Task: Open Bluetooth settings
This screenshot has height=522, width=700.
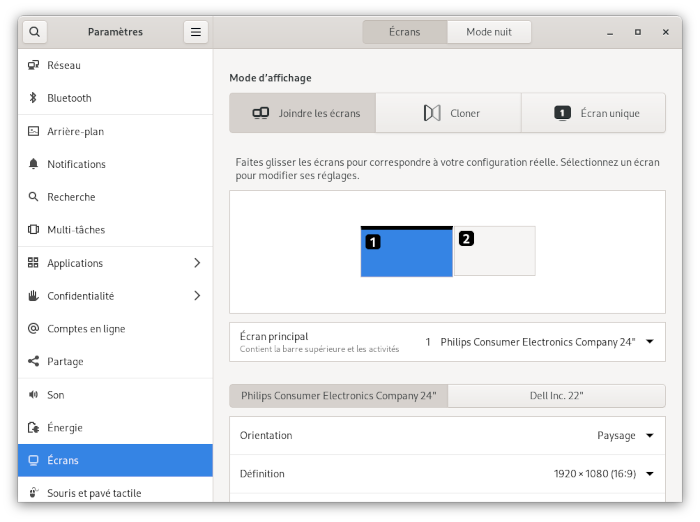Action: click(x=115, y=98)
